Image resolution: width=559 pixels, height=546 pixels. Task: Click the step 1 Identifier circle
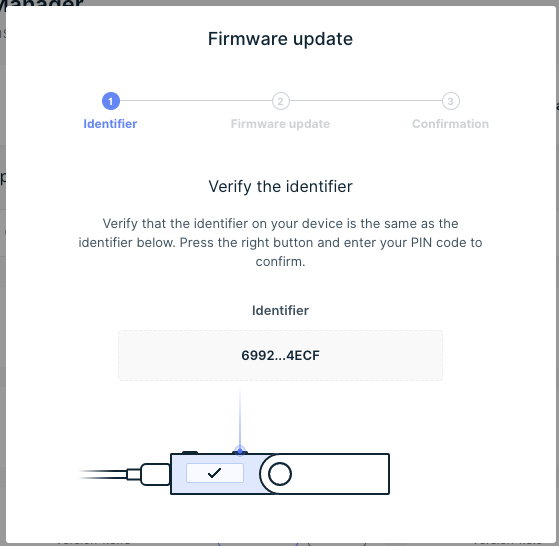(111, 101)
